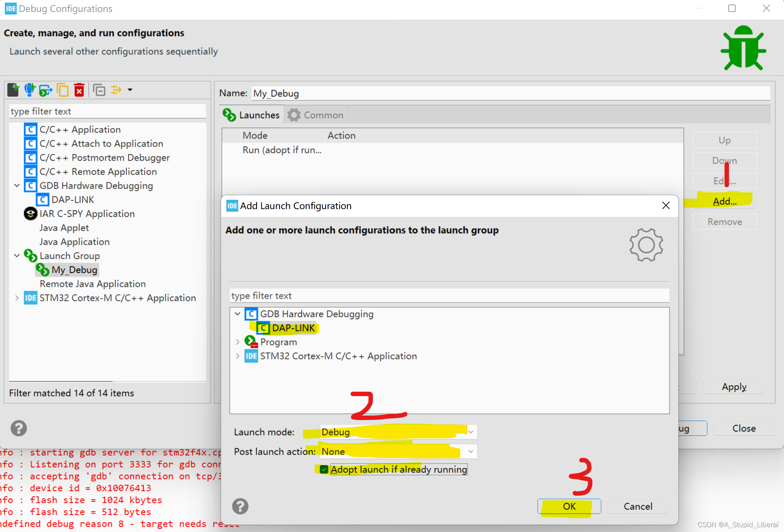Image resolution: width=784 pixels, height=532 pixels.
Task: Click the filter launch configurations icon
Action: pyautogui.click(x=116, y=90)
